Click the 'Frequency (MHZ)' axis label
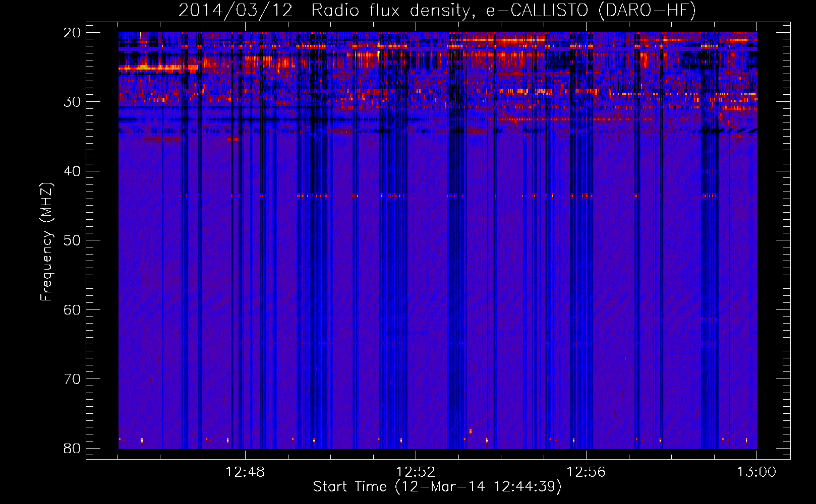This screenshot has height=504, width=816. 46,242
